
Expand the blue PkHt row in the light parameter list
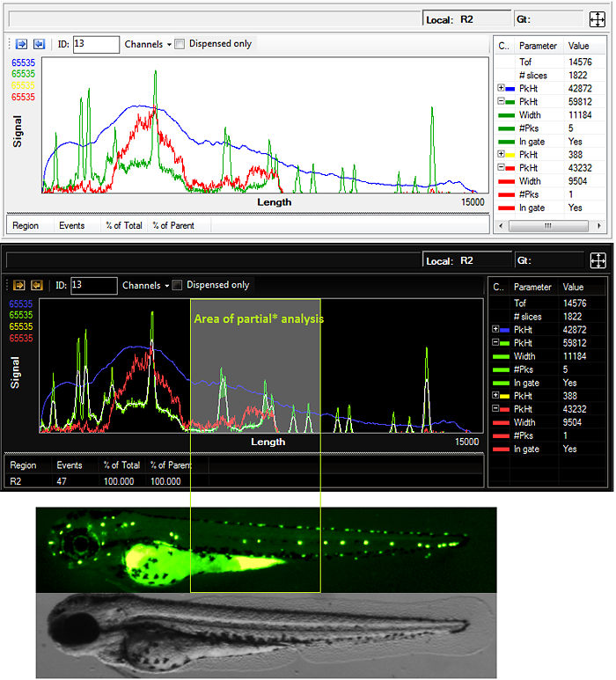point(501,88)
